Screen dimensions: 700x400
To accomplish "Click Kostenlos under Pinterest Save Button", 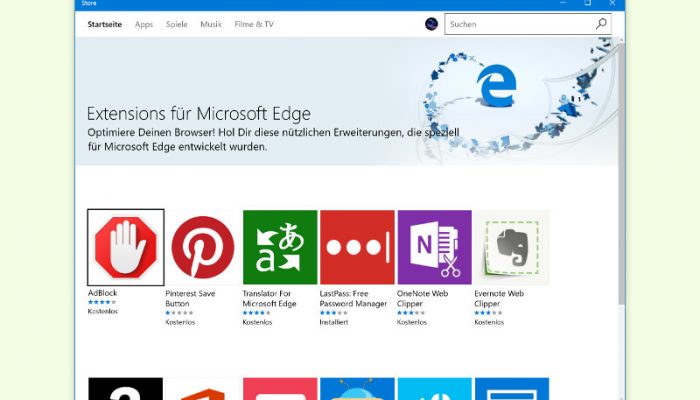I will tap(180, 322).
